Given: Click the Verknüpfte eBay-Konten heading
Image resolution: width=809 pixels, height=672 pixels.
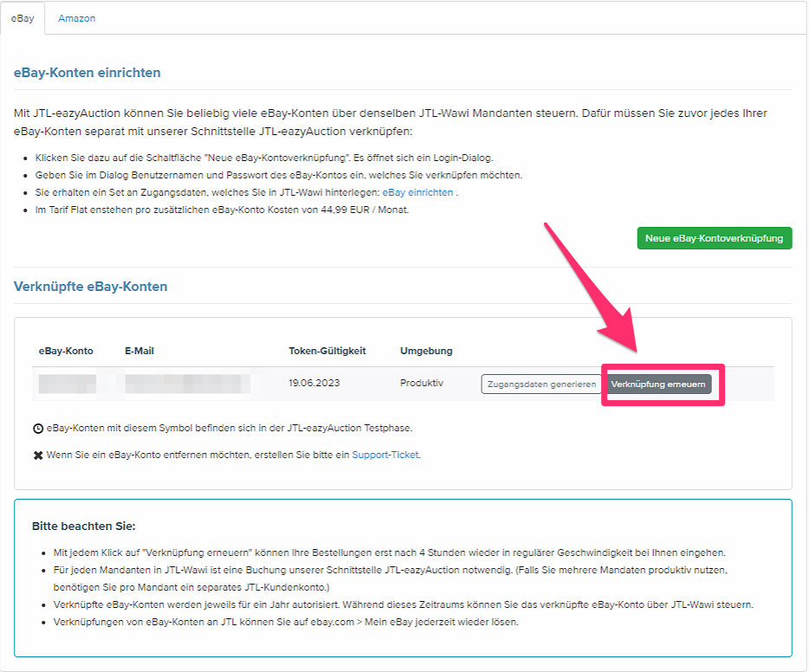Looking at the screenshot, I should coord(91,287).
